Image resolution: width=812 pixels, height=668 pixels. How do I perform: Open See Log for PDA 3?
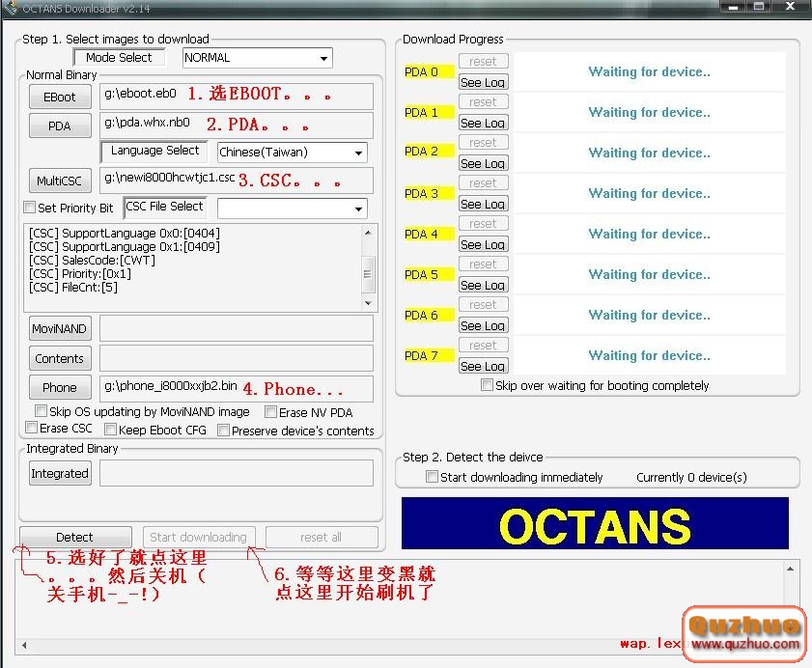tap(483, 204)
